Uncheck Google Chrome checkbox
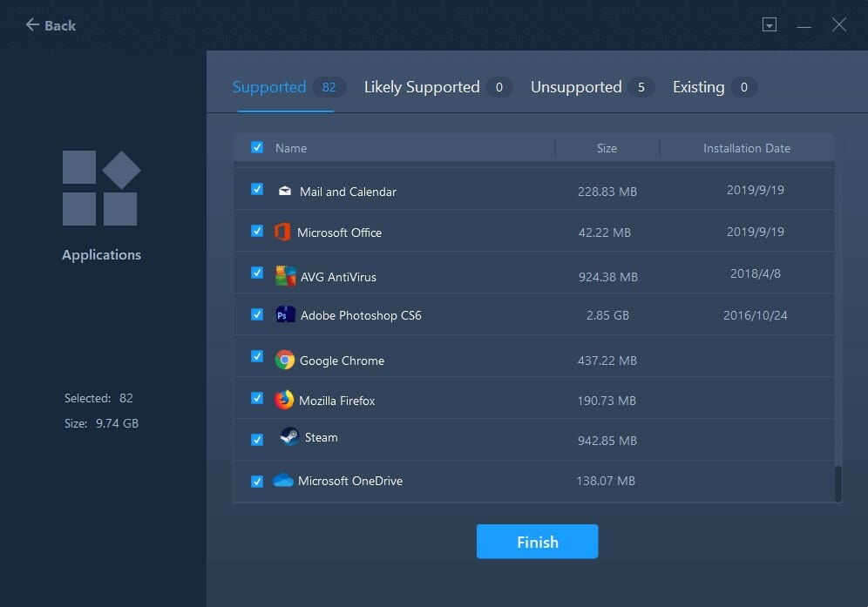The image size is (868, 607). tap(257, 356)
